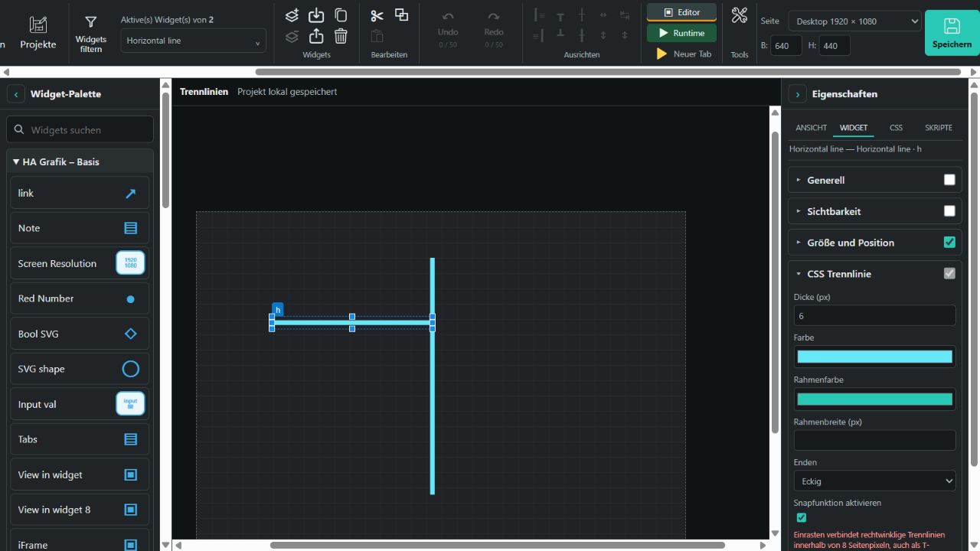Image resolution: width=980 pixels, height=551 pixels.
Task: Select the View in widget 8 icon
Action: click(x=131, y=510)
